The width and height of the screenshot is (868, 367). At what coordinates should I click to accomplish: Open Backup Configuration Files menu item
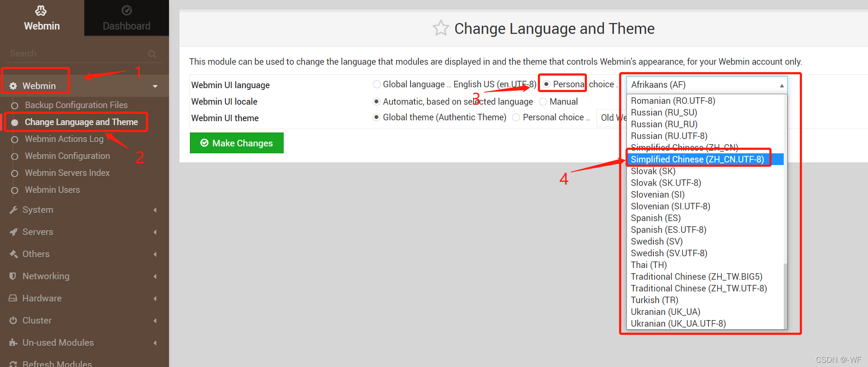point(76,105)
